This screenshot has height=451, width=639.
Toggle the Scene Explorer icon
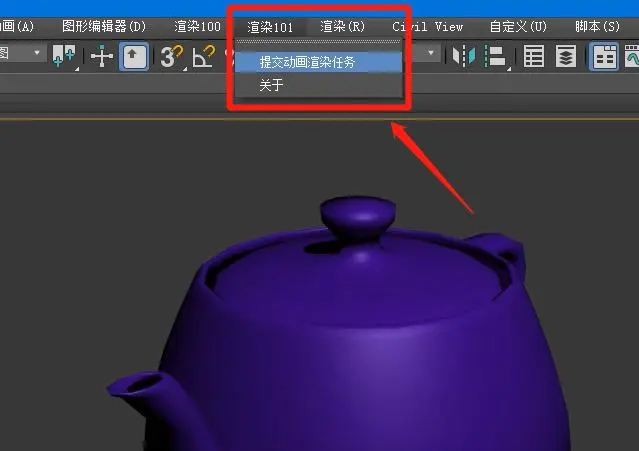(533, 56)
